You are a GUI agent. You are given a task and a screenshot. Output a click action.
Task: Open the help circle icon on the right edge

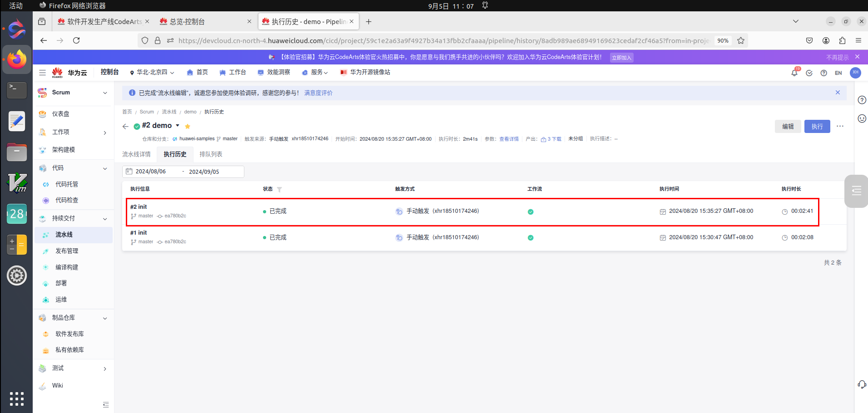pyautogui.click(x=862, y=100)
